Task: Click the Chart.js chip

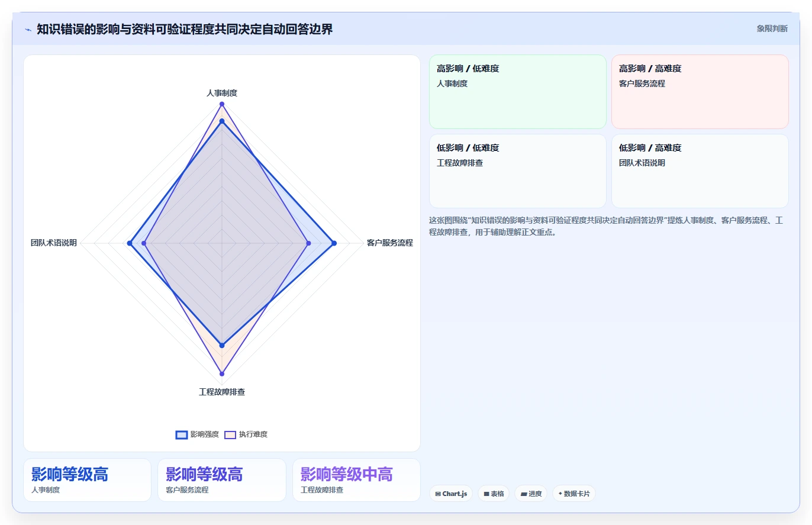Action: point(451,494)
